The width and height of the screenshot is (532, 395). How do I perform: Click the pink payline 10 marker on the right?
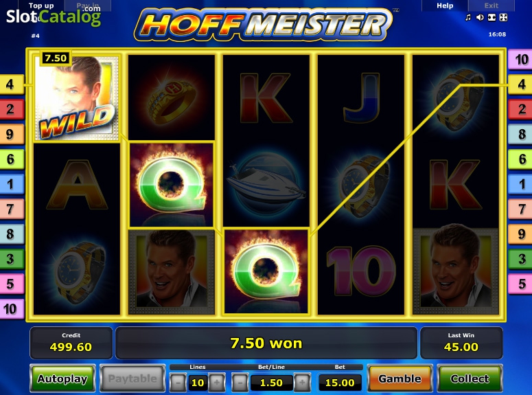(x=520, y=60)
